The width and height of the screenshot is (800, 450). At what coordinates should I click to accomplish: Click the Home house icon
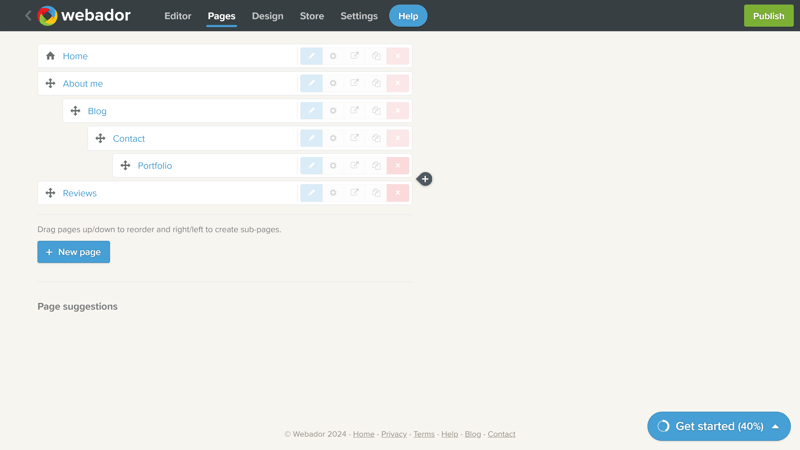50,56
